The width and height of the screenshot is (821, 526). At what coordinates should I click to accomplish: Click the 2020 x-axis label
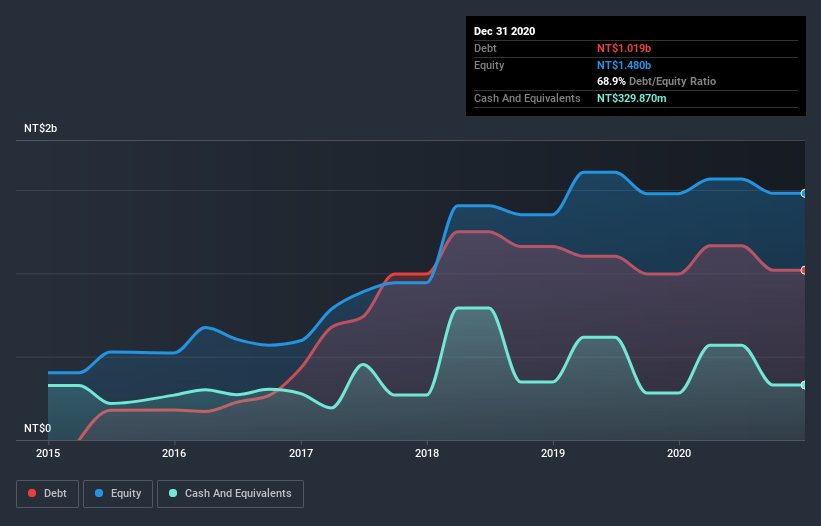point(679,453)
